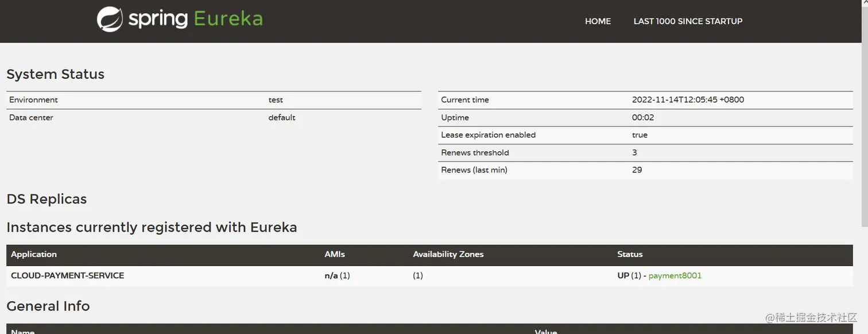868x334 pixels.
Task: Click the AMIs column header
Action: pyautogui.click(x=335, y=254)
